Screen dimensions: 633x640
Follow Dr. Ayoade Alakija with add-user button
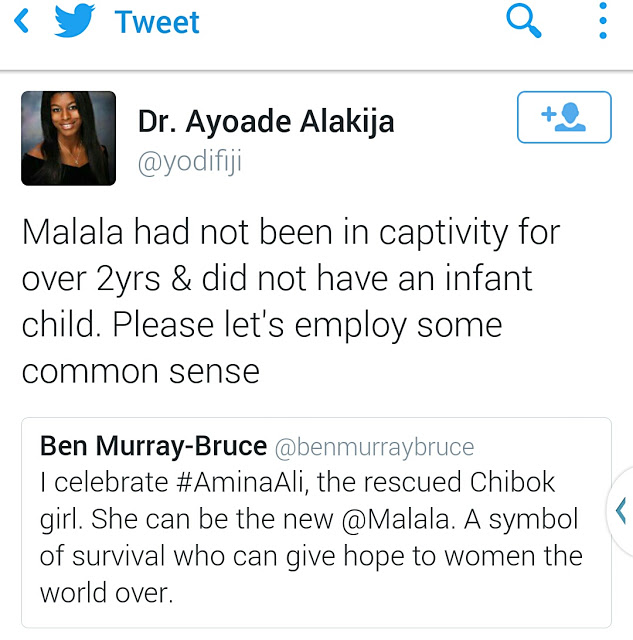pos(564,117)
